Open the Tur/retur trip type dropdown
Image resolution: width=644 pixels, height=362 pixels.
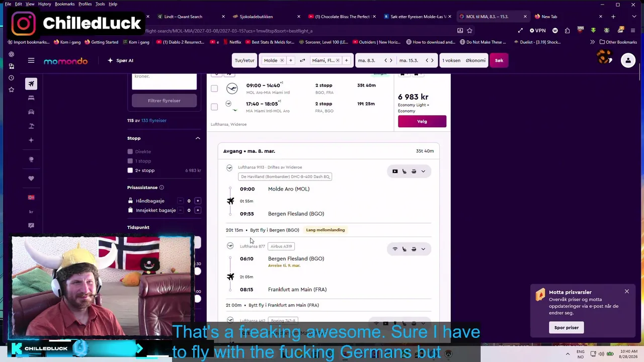point(245,61)
